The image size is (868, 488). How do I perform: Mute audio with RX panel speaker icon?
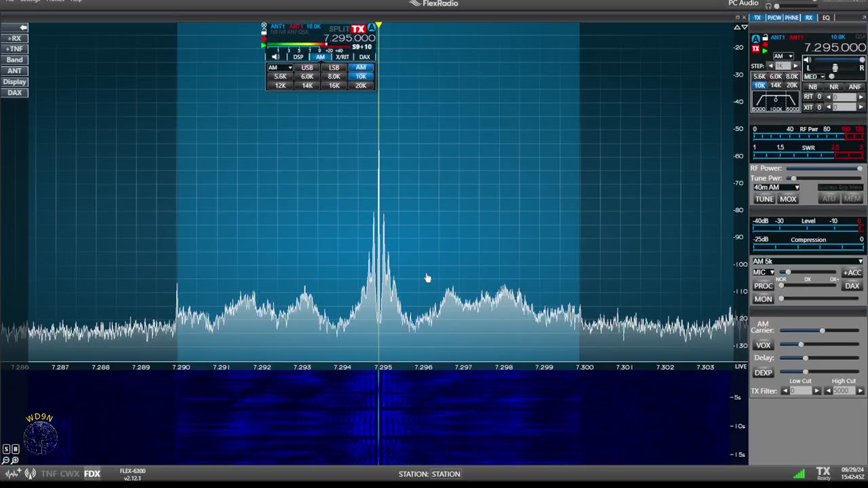pyautogui.click(x=807, y=60)
